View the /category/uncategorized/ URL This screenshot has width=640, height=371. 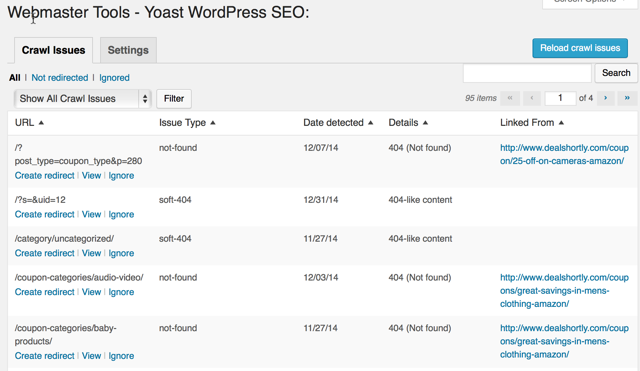91,253
